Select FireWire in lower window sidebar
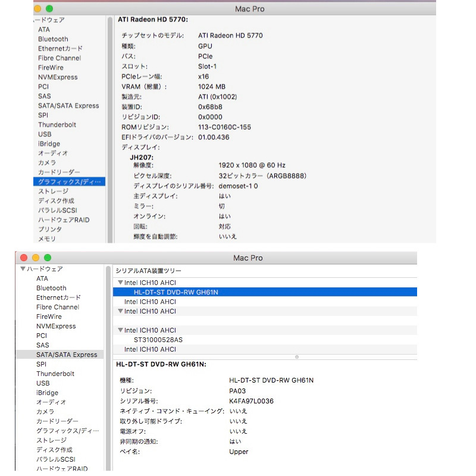This screenshot has height=476, width=476. (49, 317)
